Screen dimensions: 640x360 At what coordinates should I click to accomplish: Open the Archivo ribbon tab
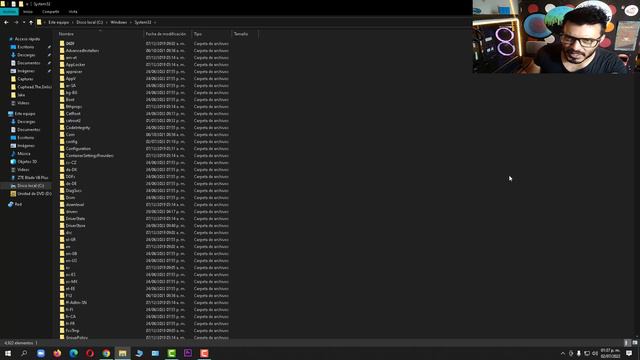9,12
